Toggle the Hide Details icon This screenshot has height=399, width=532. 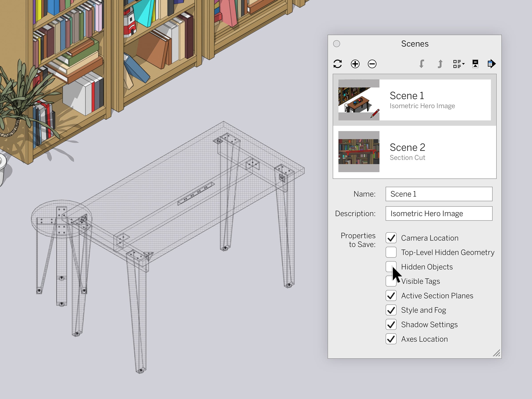(475, 64)
